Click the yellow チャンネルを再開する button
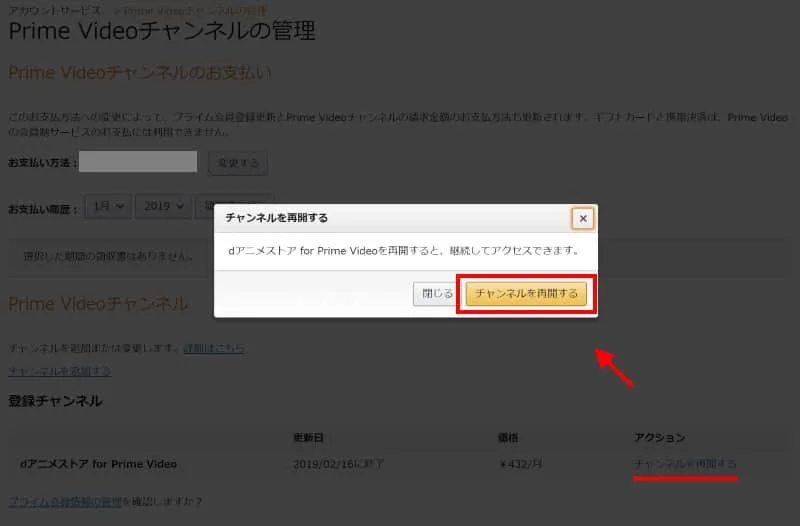Image resolution: width=800 pixels, height=526 pixels. tap(526, 294)
